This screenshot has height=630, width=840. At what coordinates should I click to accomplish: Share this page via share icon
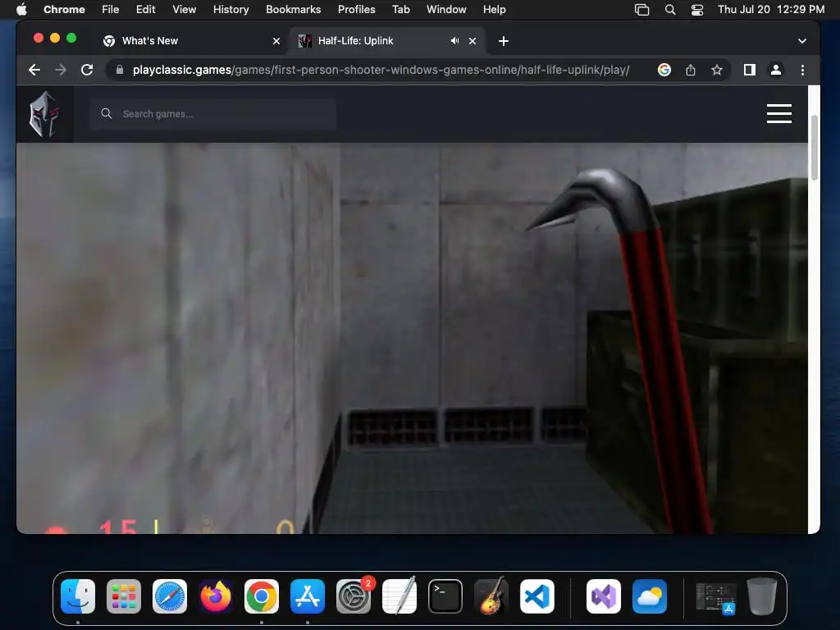pos(691,70)
